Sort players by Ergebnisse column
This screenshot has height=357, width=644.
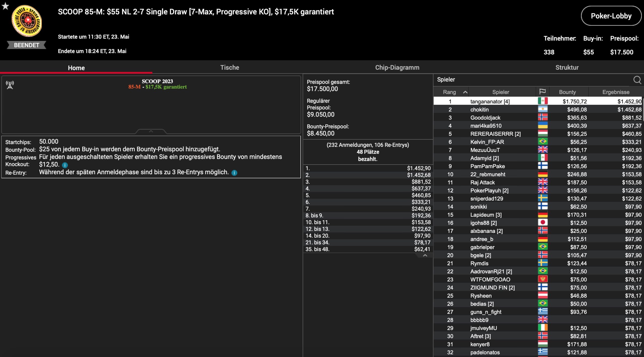pyautogui.click(x=616, y=92)
